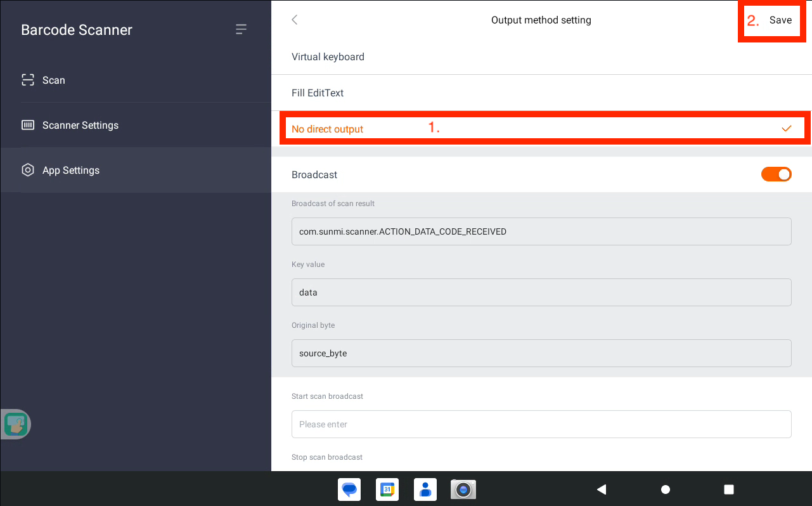Open Google Calendar from taskbar
Image resolution: width=812 pixels, height=506 pixels.
(x=387, y=490)
